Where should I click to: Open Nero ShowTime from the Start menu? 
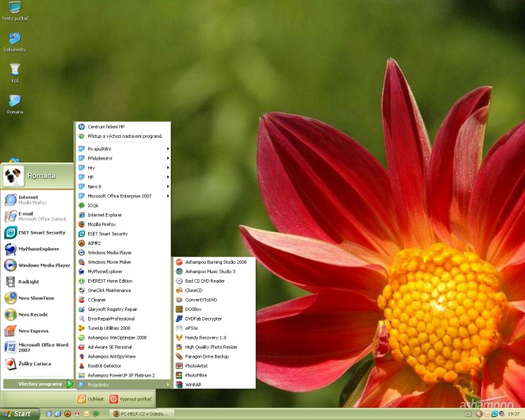(35, 298)
